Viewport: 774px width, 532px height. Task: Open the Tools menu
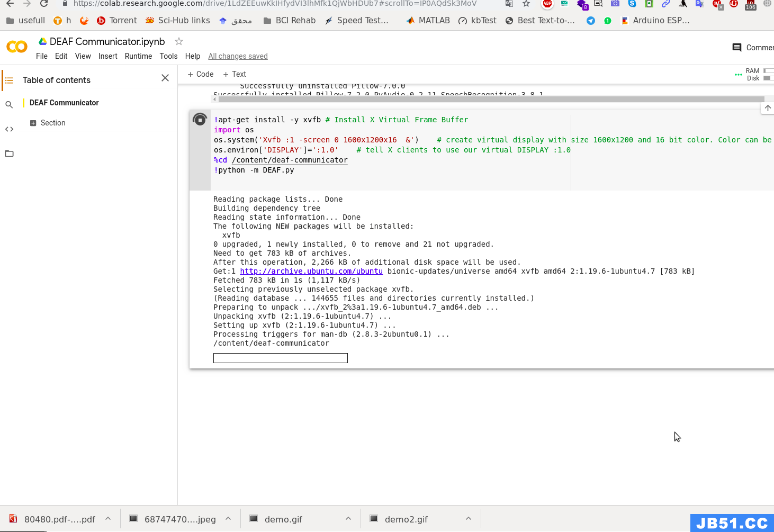click(169, 56)
